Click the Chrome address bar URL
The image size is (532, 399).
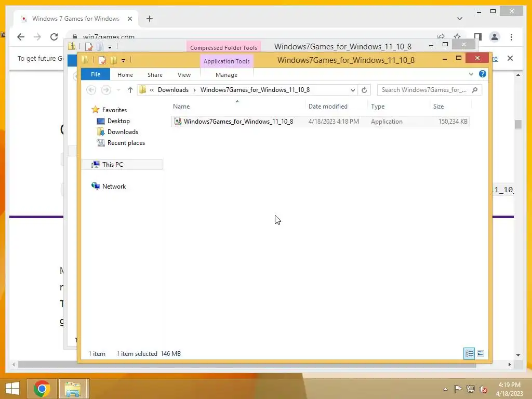tap(109, 37)
